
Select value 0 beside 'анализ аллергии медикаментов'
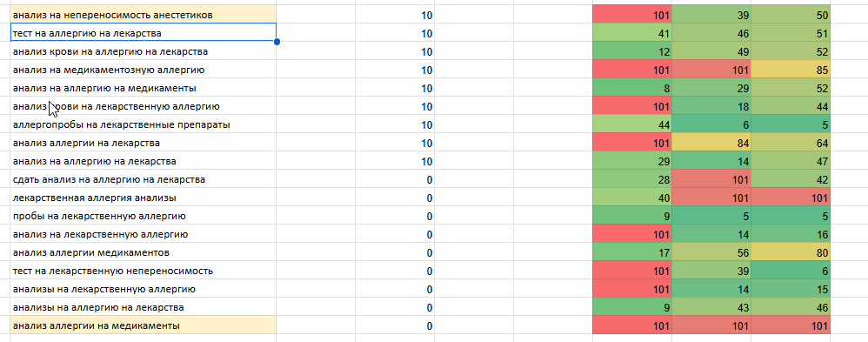pos(395,252)
